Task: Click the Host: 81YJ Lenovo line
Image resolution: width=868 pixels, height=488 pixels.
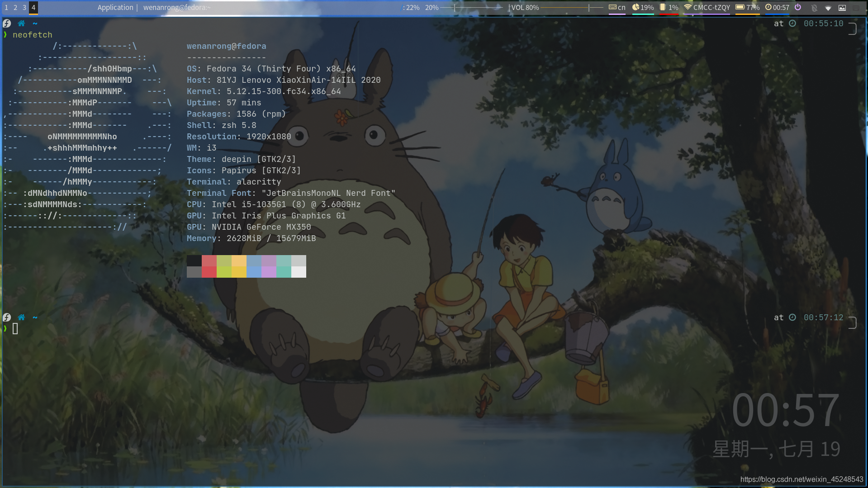Action: click(x=284, y=80)
